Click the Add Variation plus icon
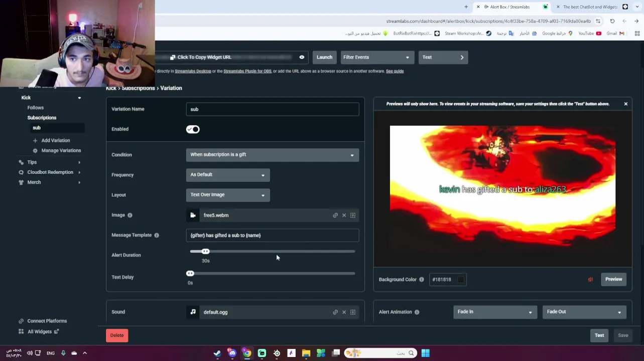 [35, 140]
